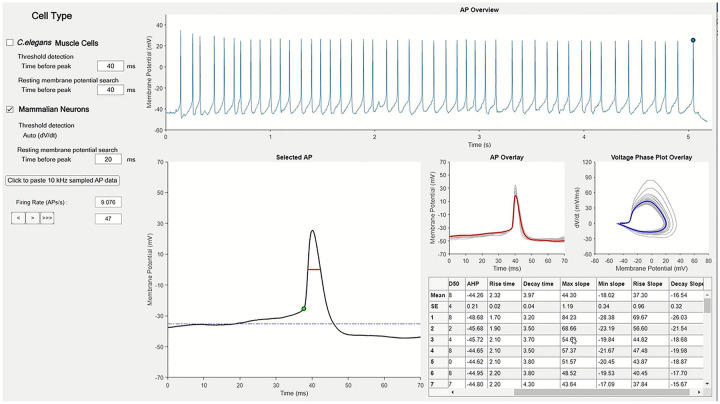
Task: Click the green threshold marker on Selected AP
Action: pyautogui.click(x=304, y=309)
